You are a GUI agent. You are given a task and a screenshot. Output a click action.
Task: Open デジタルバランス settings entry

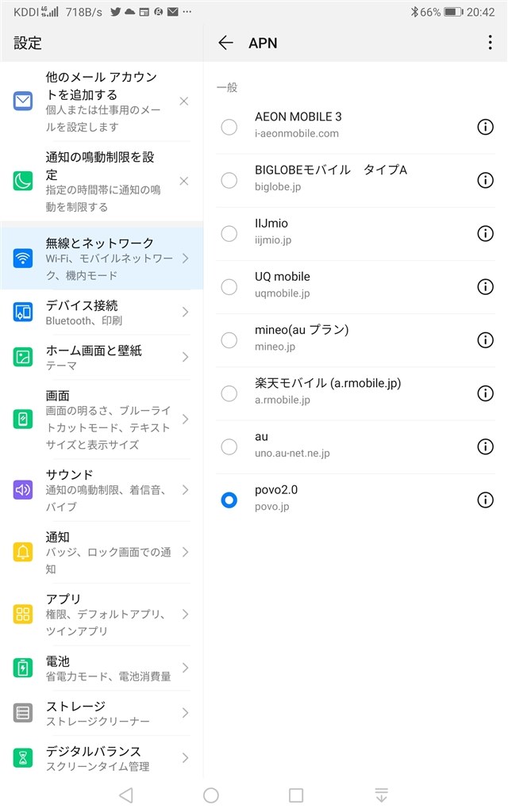pyautogui.click(x=102, y=757)
